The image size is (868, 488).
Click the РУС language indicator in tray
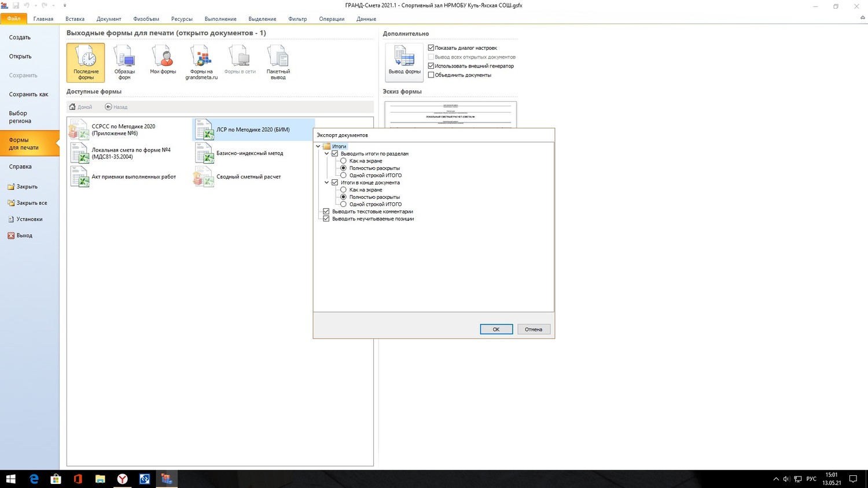click(x=811, y=479)
